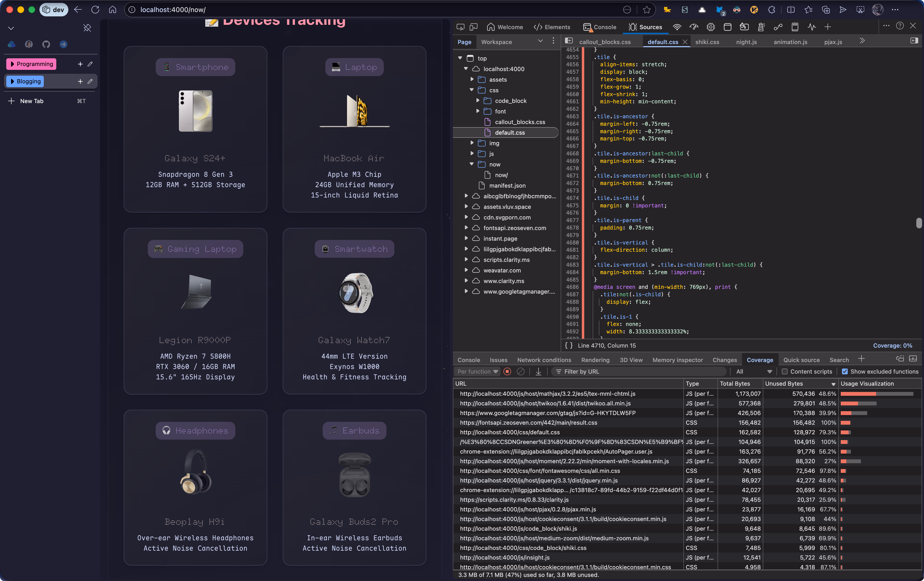Viewport: 924px width, 581px height.
Task: Toggle the navigator sidebar icon
Action: coord(569,41)
